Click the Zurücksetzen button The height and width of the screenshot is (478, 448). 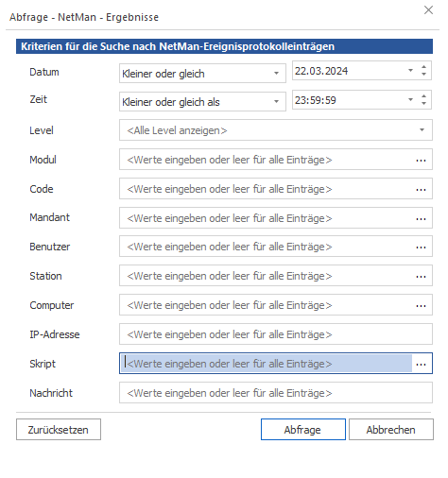59,430
